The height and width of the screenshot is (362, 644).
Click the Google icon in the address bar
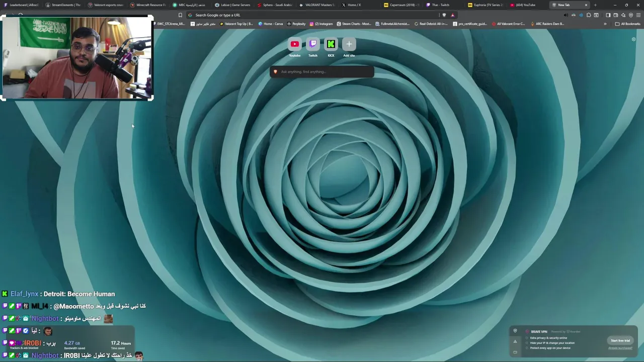click(190, 15)
